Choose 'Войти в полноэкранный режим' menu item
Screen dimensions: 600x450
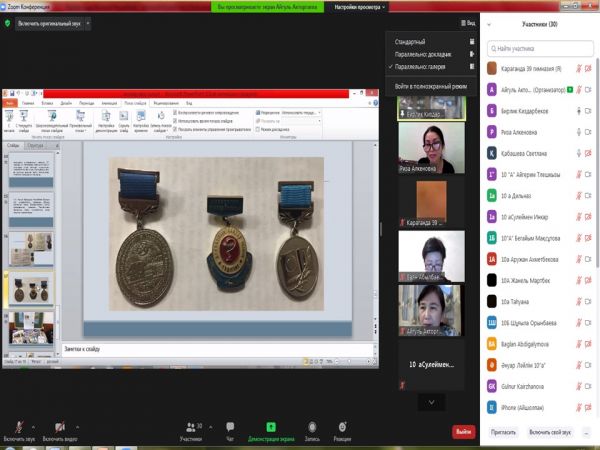(x=431, y=87)
